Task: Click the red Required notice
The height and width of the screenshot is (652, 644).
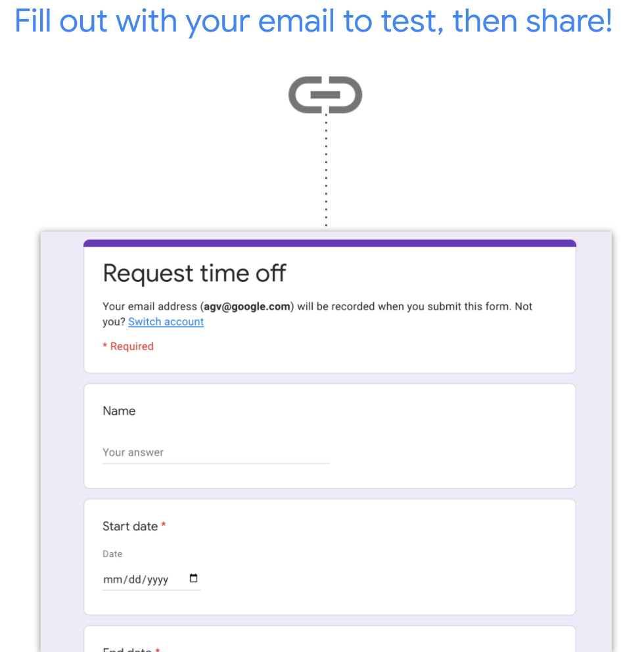Action: click(x=128, y=346)
